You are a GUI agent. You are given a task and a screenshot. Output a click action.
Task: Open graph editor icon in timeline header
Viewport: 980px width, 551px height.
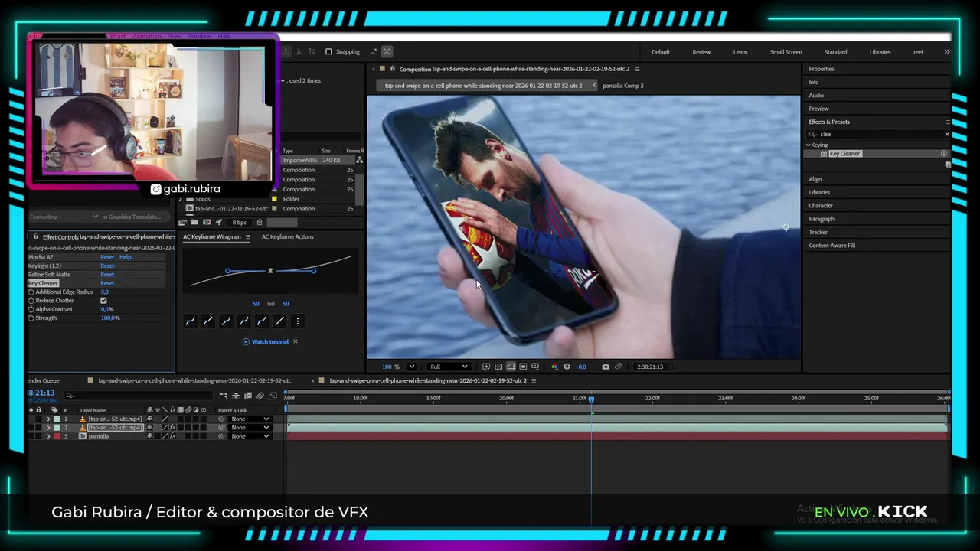pyautogui.click(x=273, y=396)
